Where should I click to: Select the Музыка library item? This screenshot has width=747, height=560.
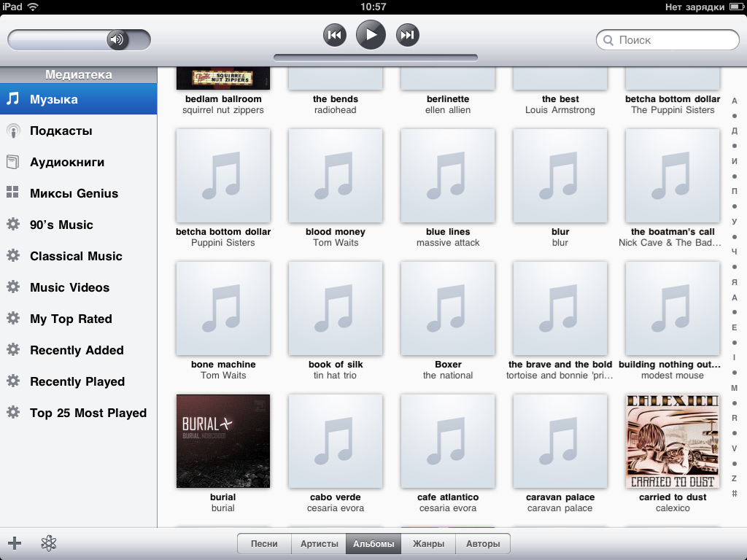tap(53, 99)
